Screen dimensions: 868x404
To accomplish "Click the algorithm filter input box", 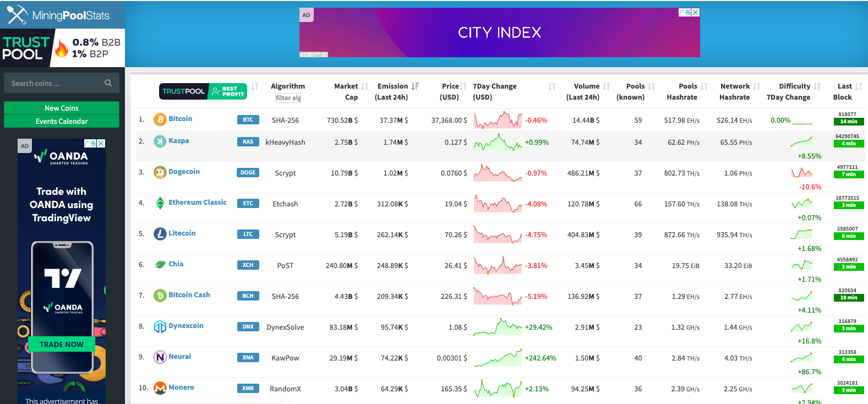I will point(288,98).
